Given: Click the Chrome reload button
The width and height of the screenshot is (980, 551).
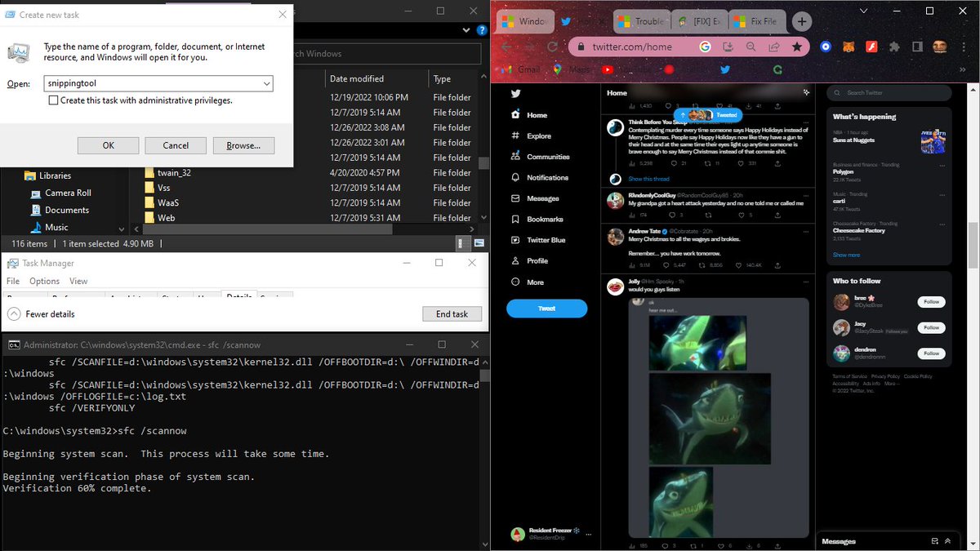Looking at the screenshot, I should tap(553, 47).
